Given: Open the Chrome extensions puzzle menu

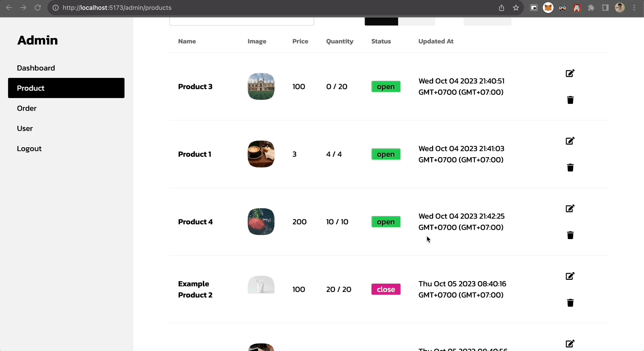Looking at the screenshot, I should 591,8.
